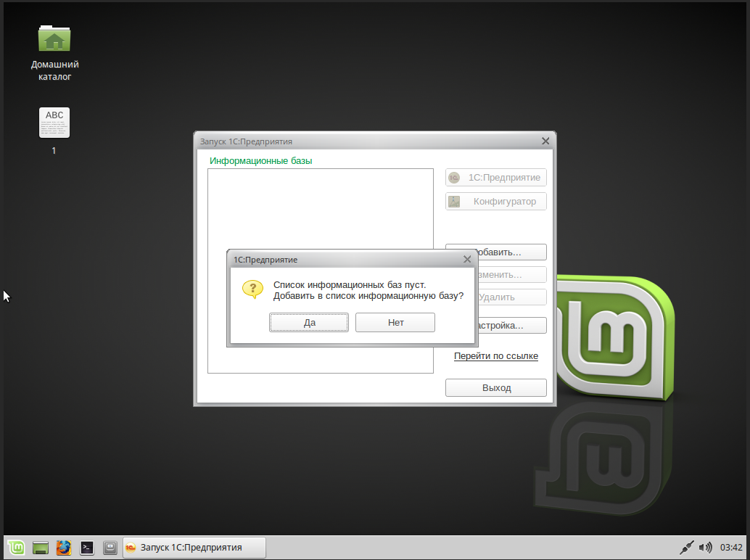Image resolution: width=750 pixels, height=560 pixels.
Task: Click the 1С:Предприятие launch button
Action: point(496,178)
